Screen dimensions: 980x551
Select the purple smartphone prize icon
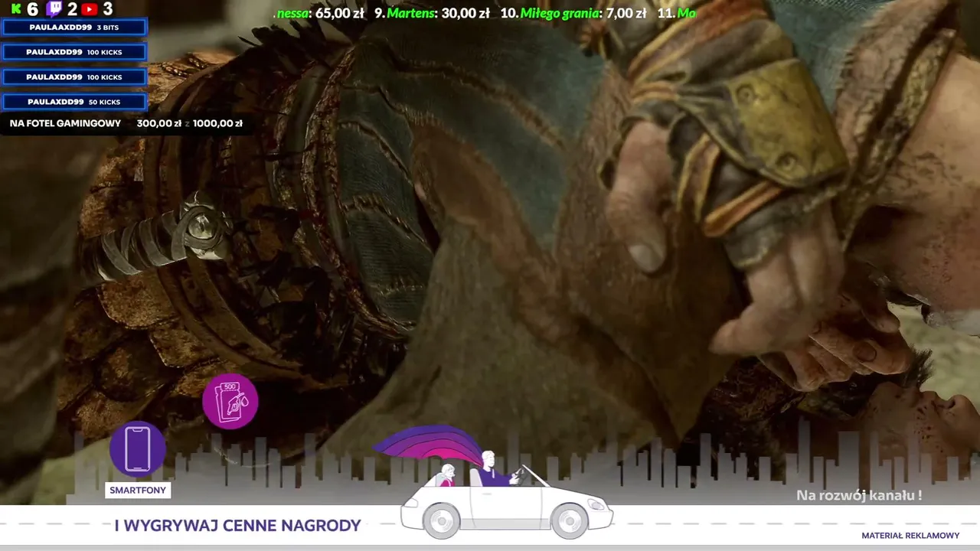pyautogui.click(x=138, y=449)
